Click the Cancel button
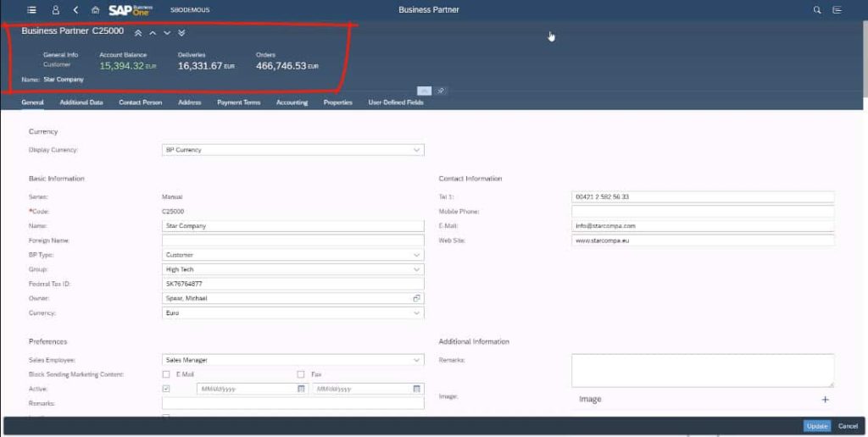 coord(848,426)
